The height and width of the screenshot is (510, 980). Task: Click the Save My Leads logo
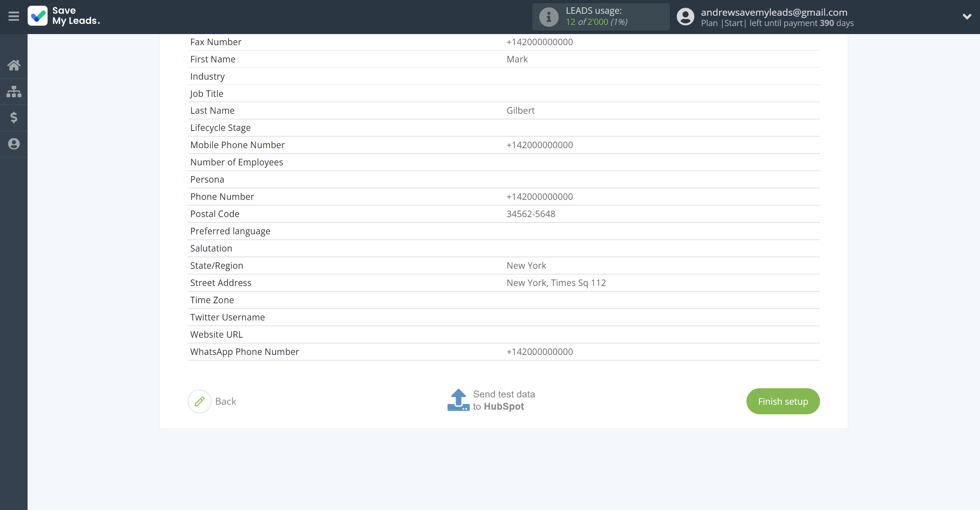click(64, 16)
